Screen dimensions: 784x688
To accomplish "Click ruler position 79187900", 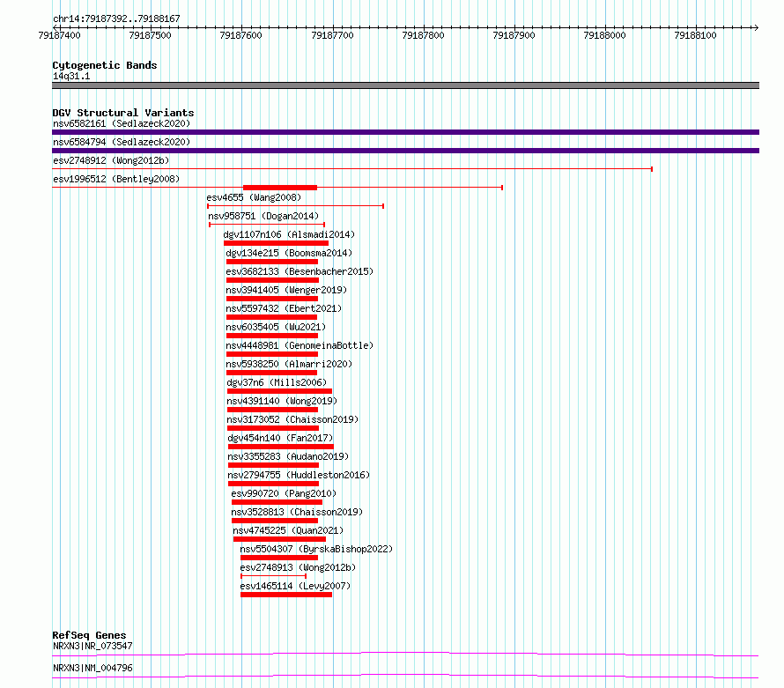I will [514, 35].
